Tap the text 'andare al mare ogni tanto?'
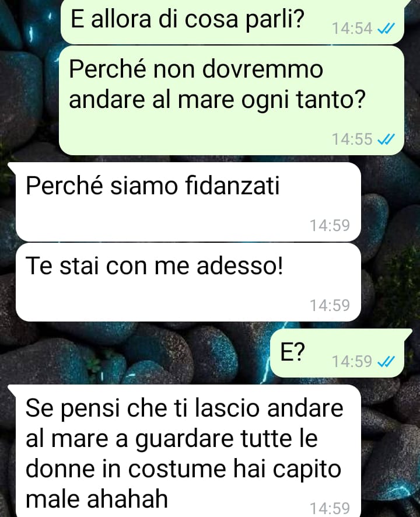Viewport: 420px width, 517px height. tap(217, 100)
